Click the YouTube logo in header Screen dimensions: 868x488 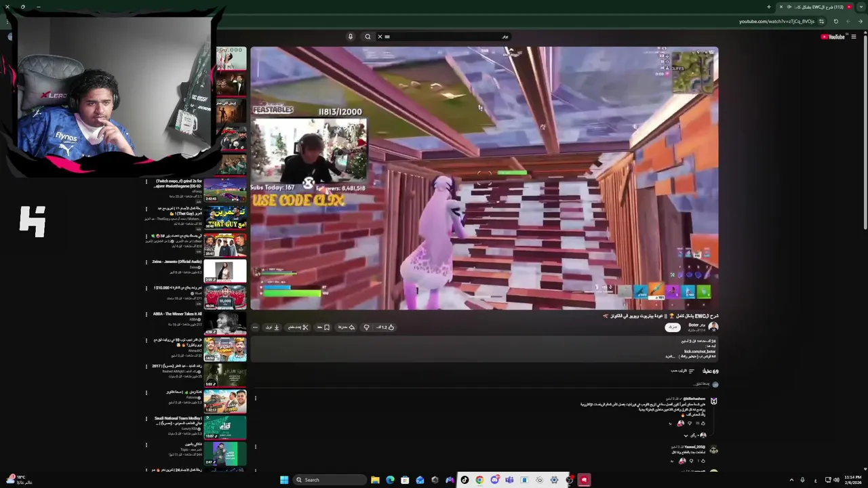833,37
